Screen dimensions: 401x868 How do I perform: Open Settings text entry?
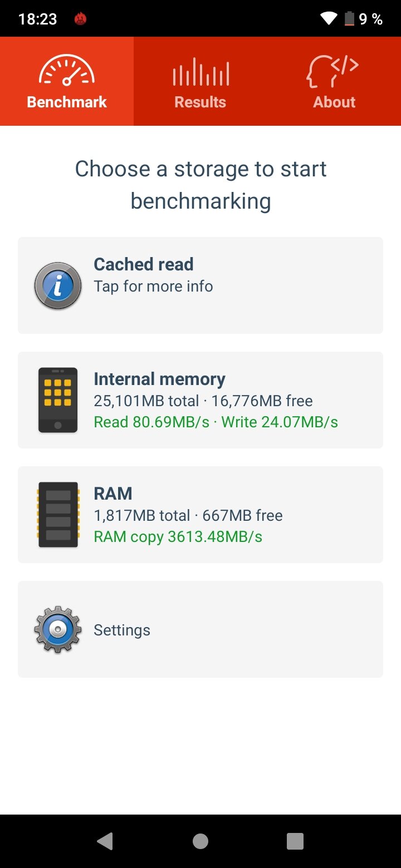coord(122,630)
